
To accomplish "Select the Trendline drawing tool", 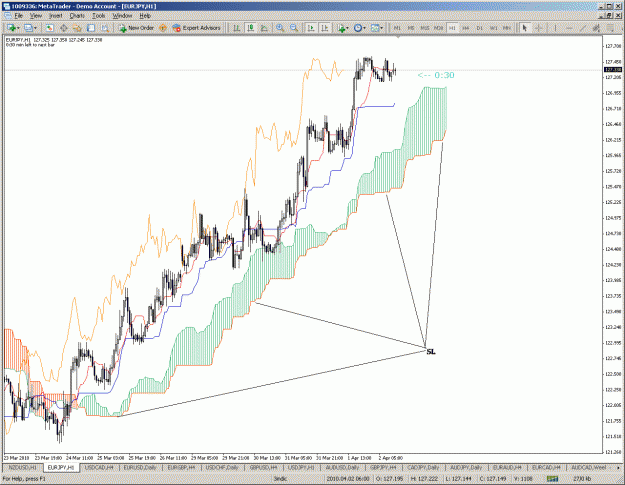I will click(583, 28).
